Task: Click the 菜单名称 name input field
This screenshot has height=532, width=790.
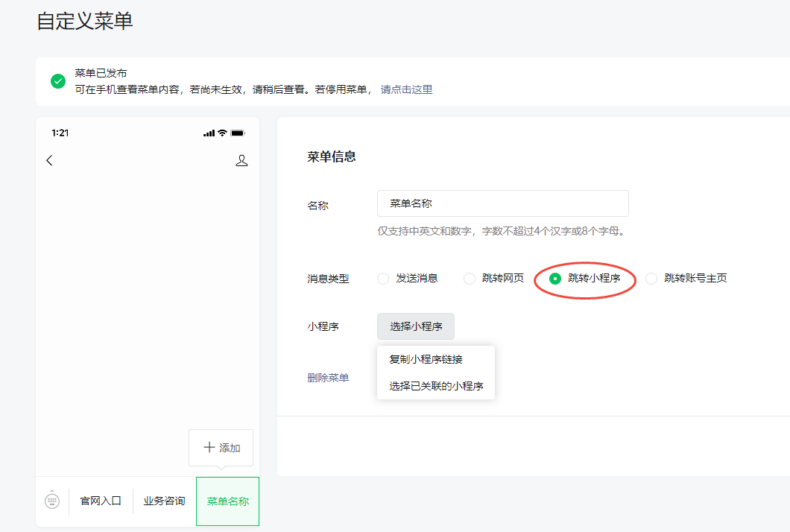Action: (502, 203)
